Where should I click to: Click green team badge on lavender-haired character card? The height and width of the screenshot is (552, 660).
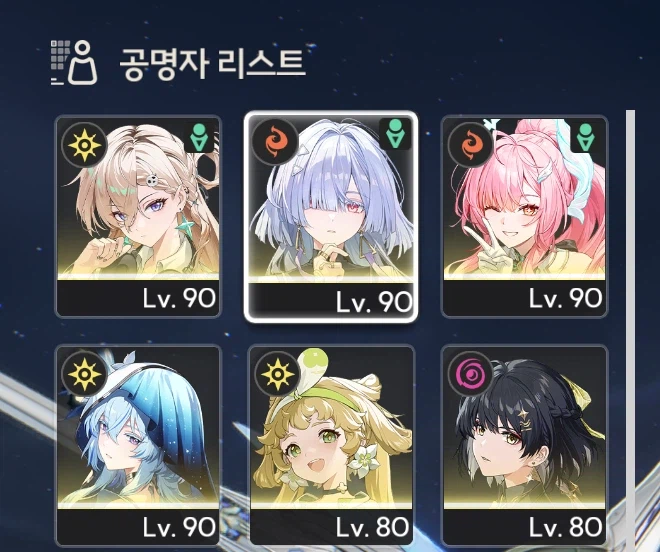coord(395,134)
